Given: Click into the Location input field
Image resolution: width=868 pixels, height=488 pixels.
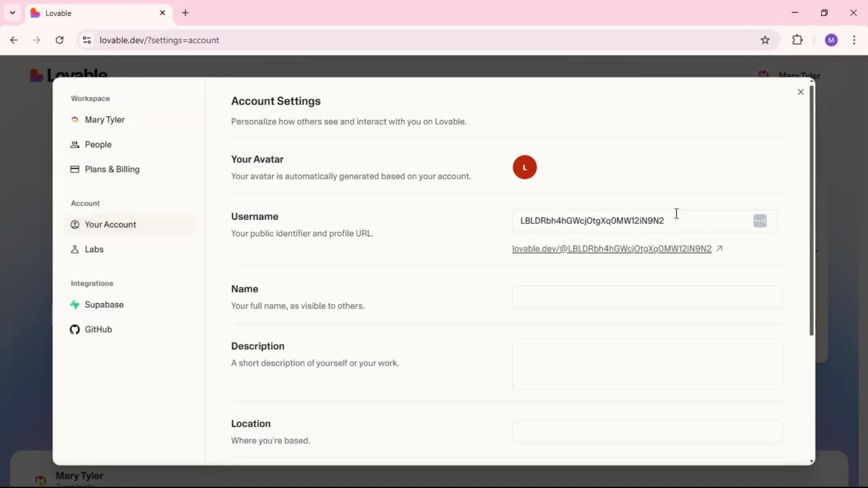Looking at the screenshot, I should point(647,432).
